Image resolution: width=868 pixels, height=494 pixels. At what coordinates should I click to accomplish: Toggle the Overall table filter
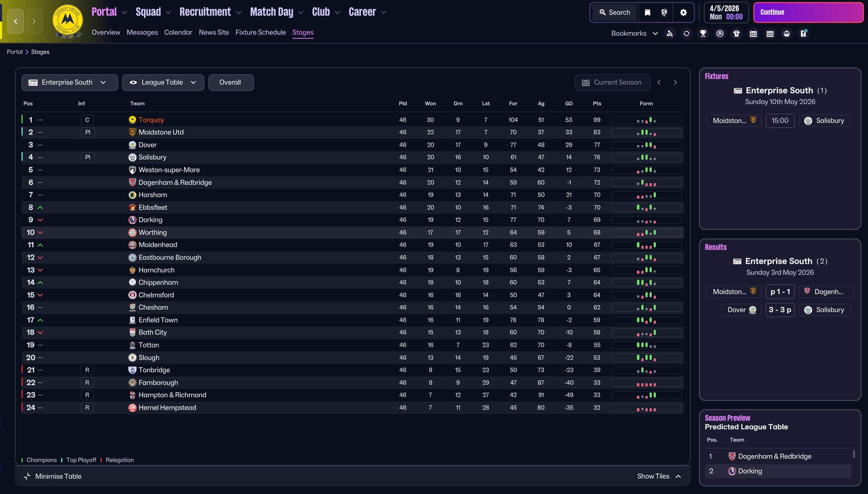[x=231, y=82]
